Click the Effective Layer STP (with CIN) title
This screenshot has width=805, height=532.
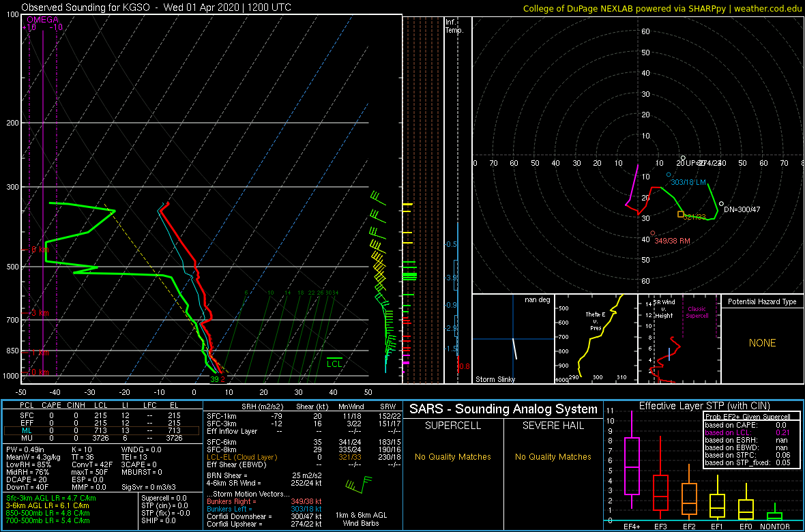click(703, 406)
